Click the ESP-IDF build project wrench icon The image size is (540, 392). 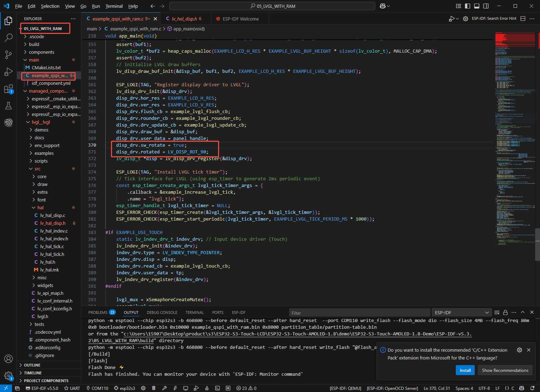point(164,388)
